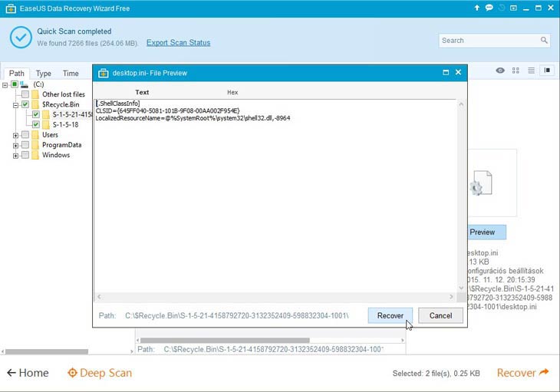Maximize the File Preview dialog
Image resolution: width=560 pixels, height=392 pixels.
[446, 73]
